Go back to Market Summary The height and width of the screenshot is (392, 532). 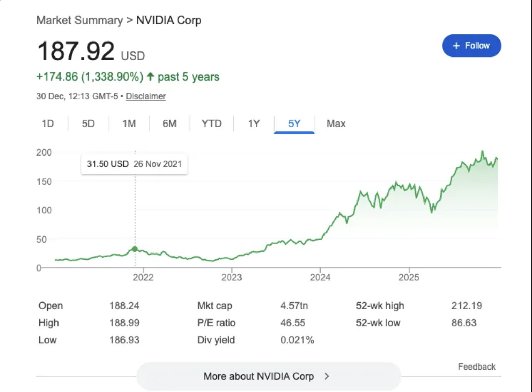[x=79, y=20]
